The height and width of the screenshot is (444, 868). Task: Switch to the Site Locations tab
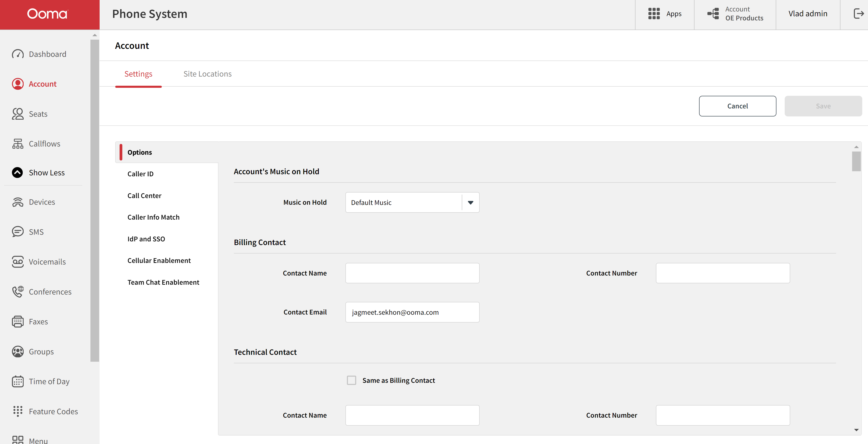[207, 74]
